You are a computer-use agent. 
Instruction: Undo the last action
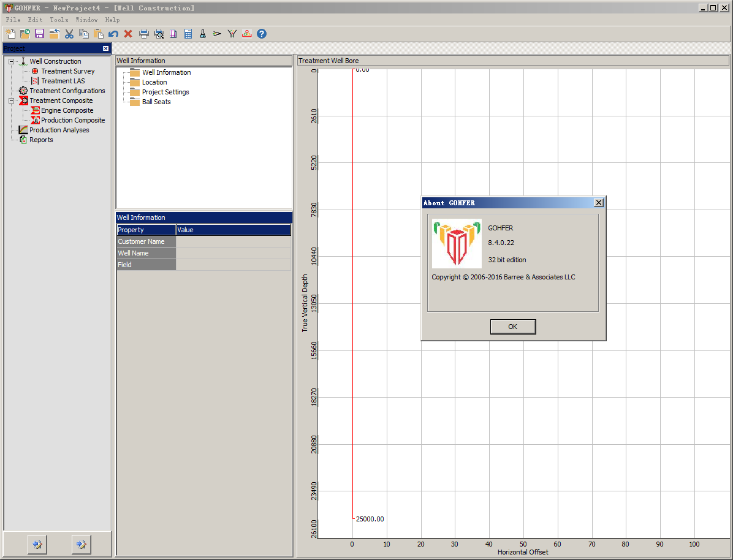113,34
